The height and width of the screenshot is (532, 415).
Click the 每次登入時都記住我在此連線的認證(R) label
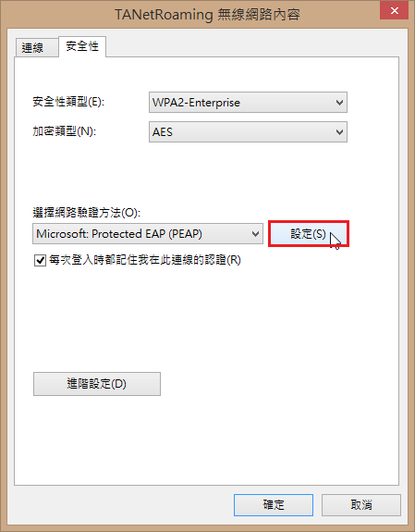[x=145, y=260]
